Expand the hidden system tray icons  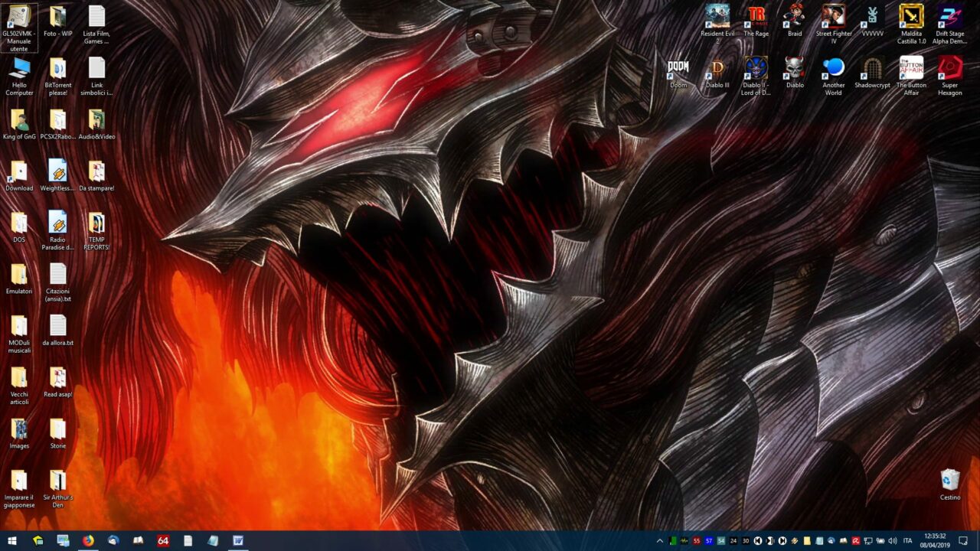point(660,541)
